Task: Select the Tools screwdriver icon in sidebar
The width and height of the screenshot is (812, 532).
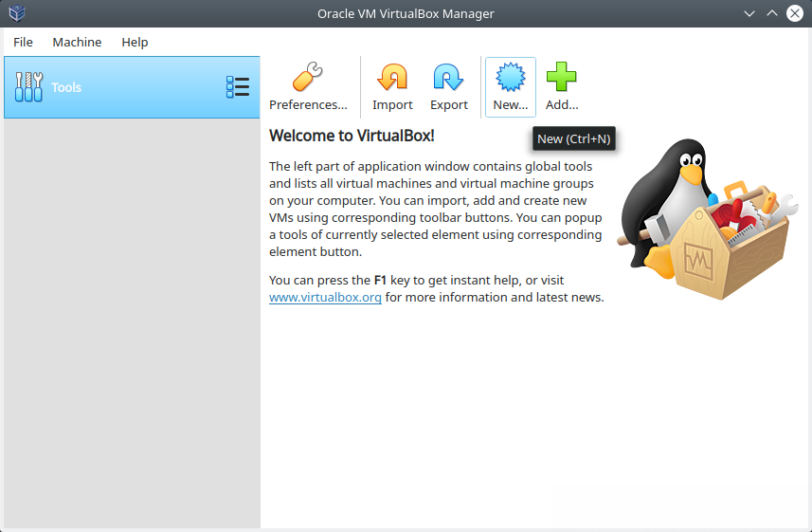Action: point(28,87)
